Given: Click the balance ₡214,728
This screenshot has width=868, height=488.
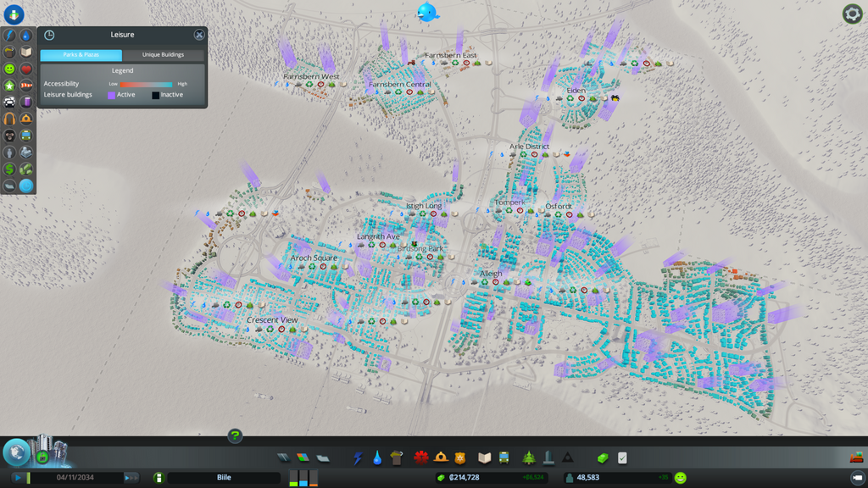Looking at the screenshot, I should tap(464, 478).
